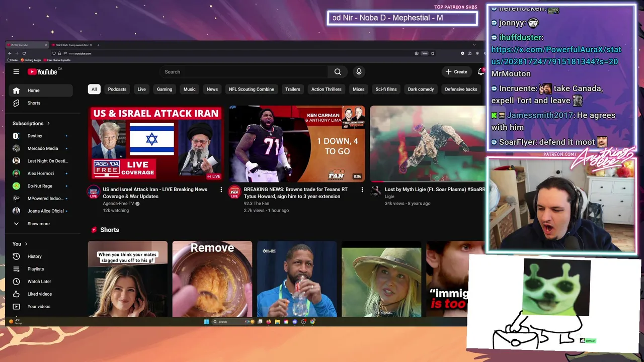Select the Action Thrillers chip
Viewport: 644px width, 362px height.
coord(327,89)
